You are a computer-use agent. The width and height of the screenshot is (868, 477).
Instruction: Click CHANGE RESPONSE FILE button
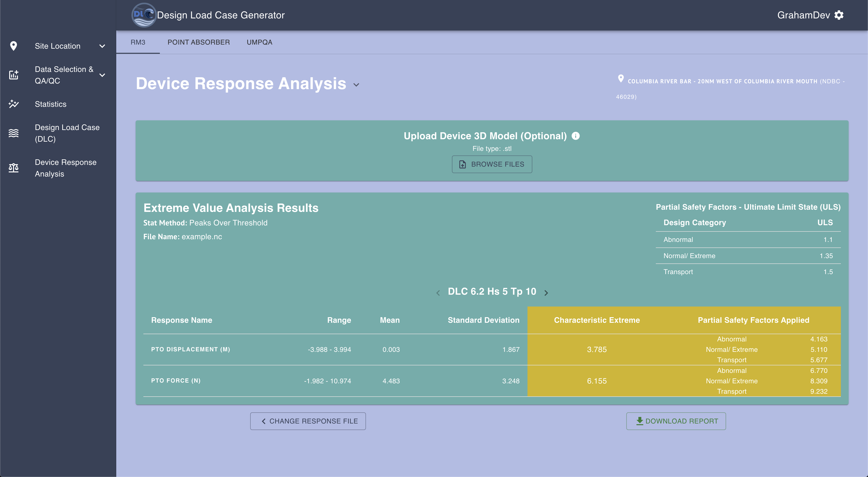308,421
